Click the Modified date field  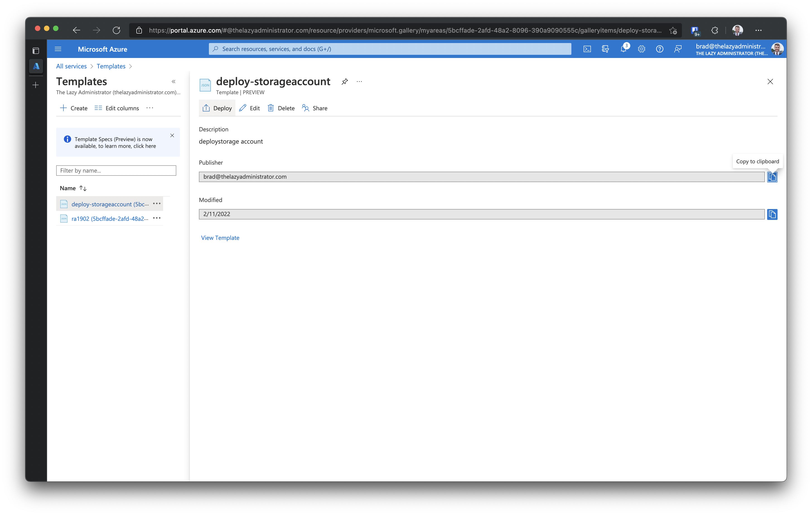point(481,214)
